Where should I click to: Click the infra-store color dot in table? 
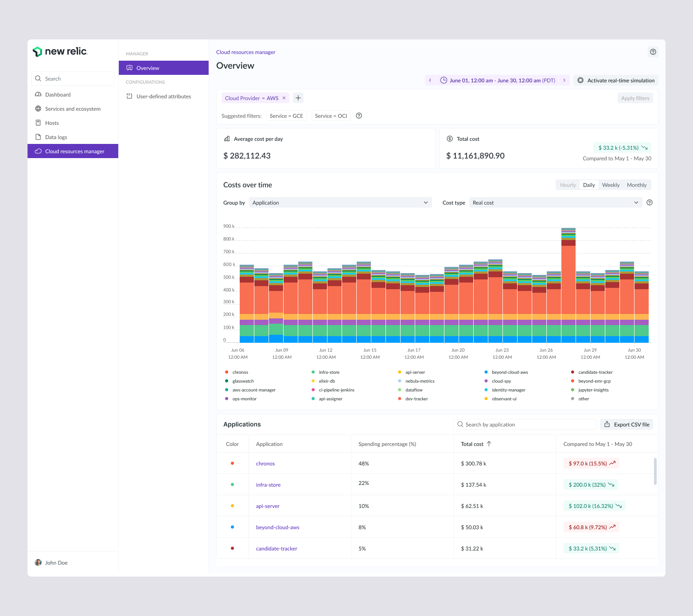click(x=232, y=484)
